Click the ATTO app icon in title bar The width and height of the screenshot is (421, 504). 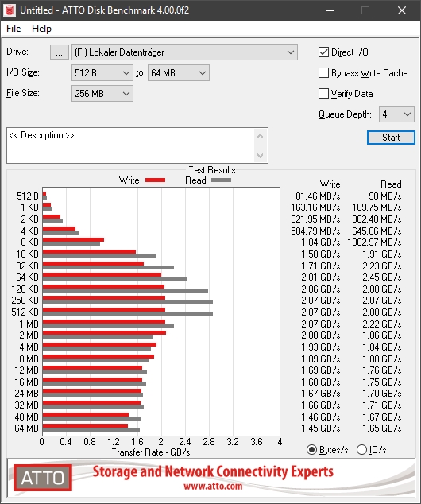coord(10,10)
